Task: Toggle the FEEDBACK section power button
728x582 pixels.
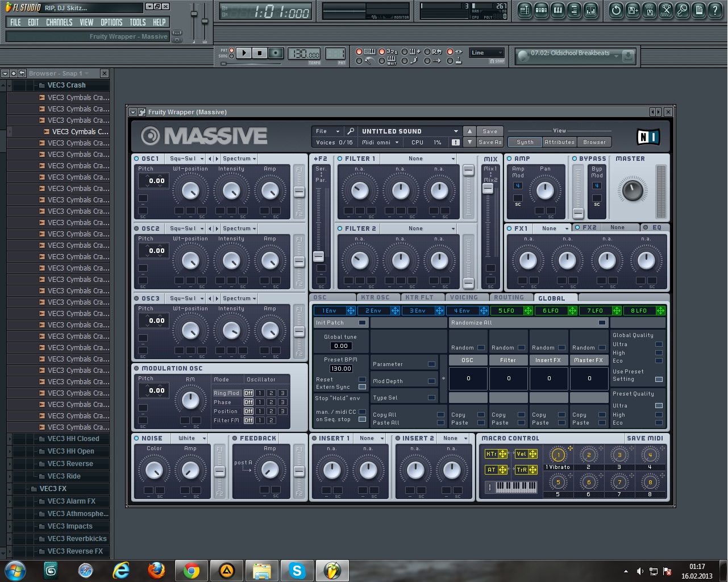Action: point(235,438)
